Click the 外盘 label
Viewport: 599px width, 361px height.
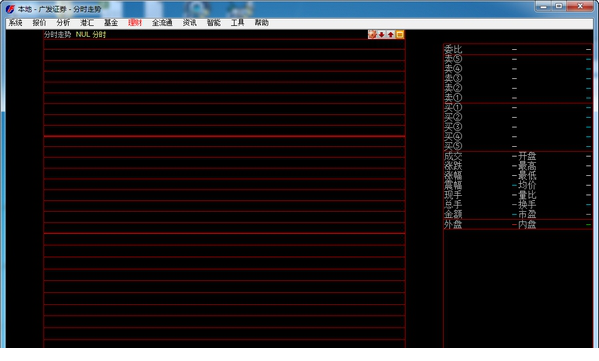[x=453, y=225]
